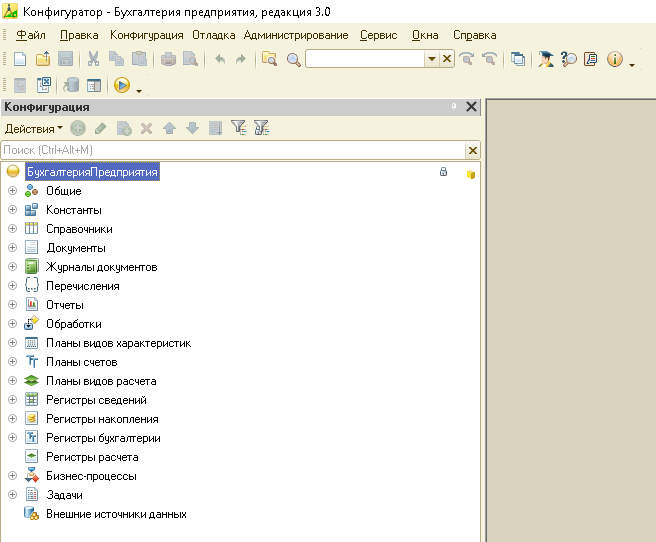Click the Print icon
656x542 pixels.
(168, 59)
